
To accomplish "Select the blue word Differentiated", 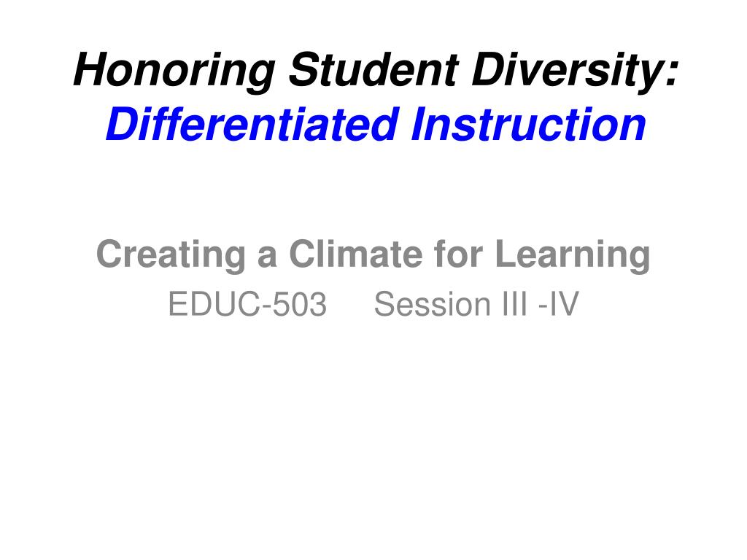I will pyautogui.click(x=252, y=124).
